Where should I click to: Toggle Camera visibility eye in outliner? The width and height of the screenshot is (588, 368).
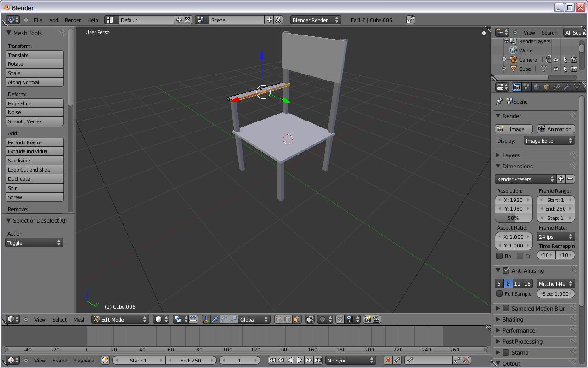(556, 60)
